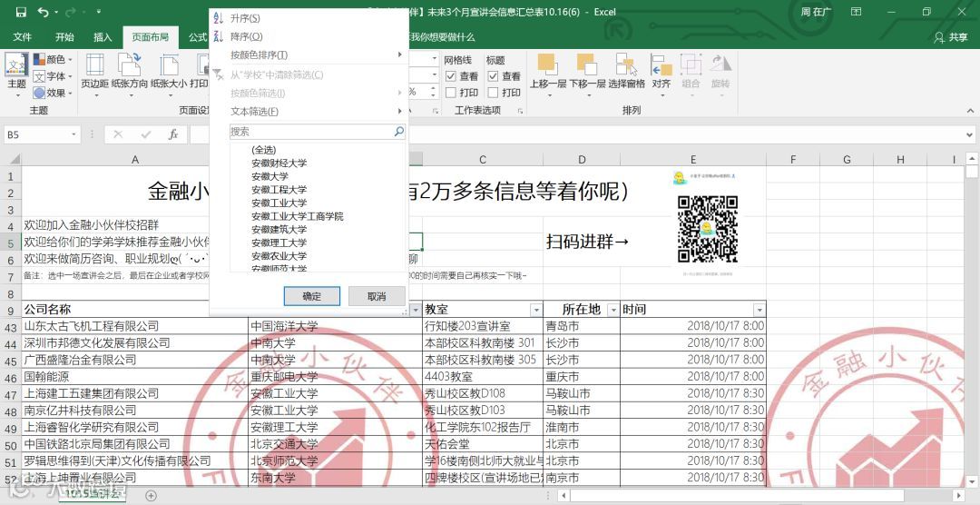Open the Selection Pane (选择窗格)
Viewport: 980px width, 505px height.
coord(627,72)
